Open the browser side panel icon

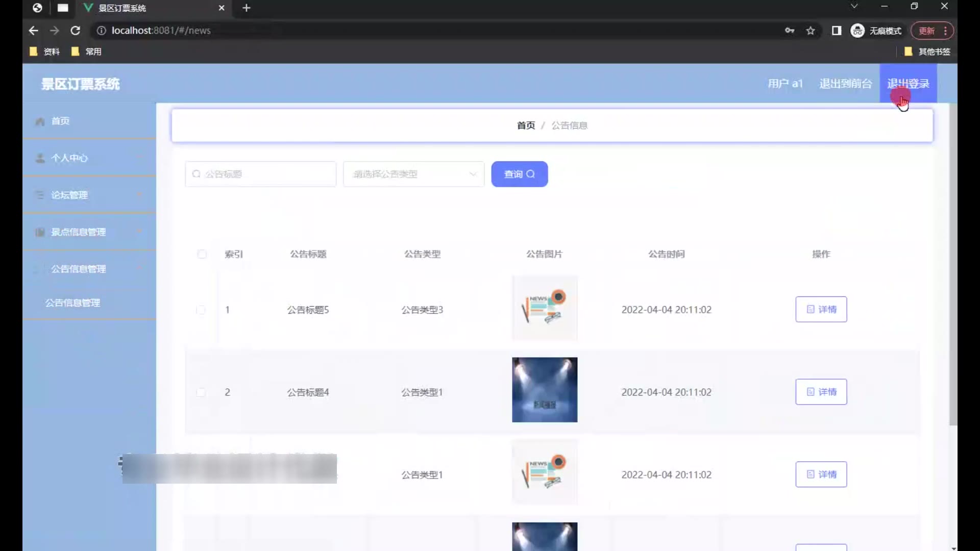pos(836,31)
